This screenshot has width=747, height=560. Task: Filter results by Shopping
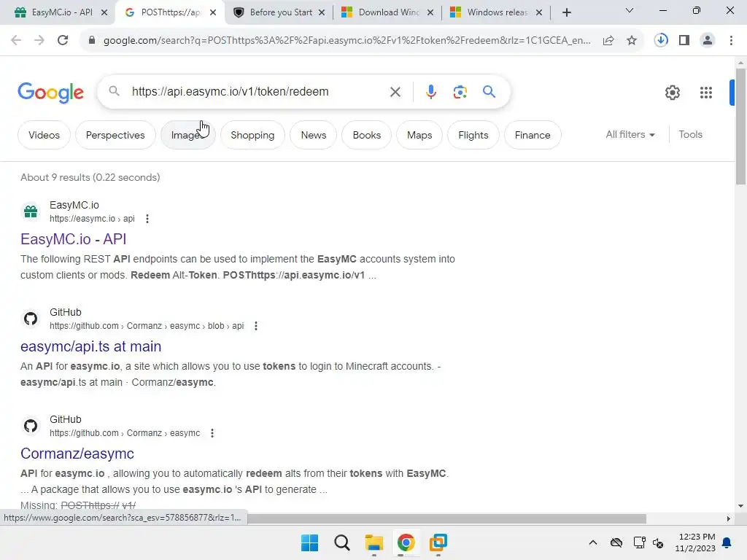pos(252,135)
